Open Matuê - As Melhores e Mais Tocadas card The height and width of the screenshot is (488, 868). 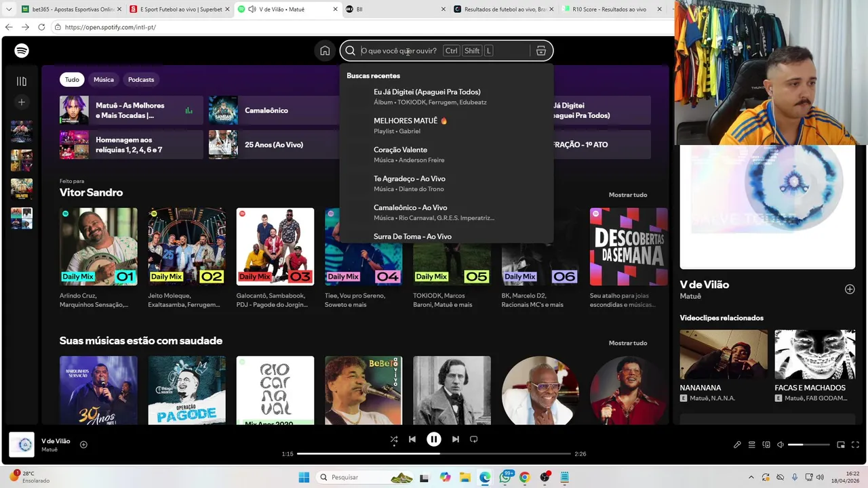coord(131,110)
